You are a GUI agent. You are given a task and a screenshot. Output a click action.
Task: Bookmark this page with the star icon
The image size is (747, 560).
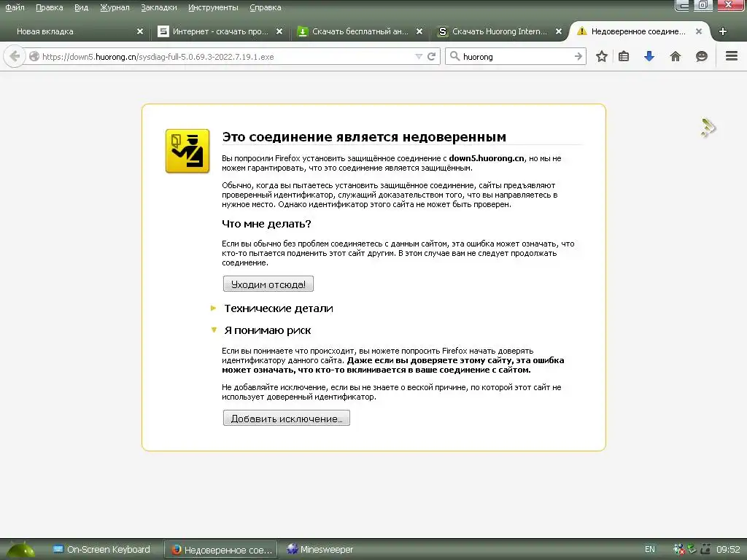602,57
